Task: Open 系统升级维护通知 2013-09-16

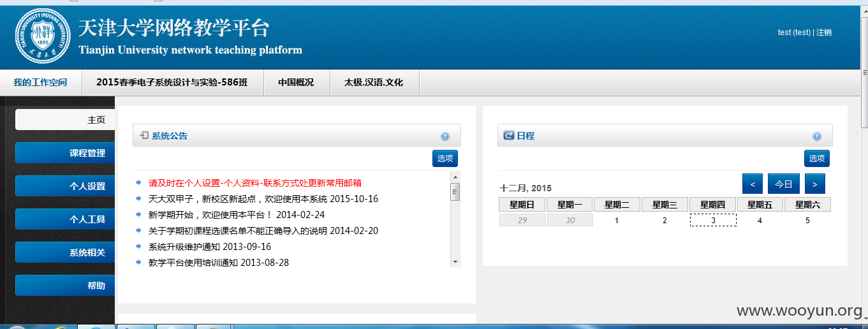Action: (x=210, y=247)
